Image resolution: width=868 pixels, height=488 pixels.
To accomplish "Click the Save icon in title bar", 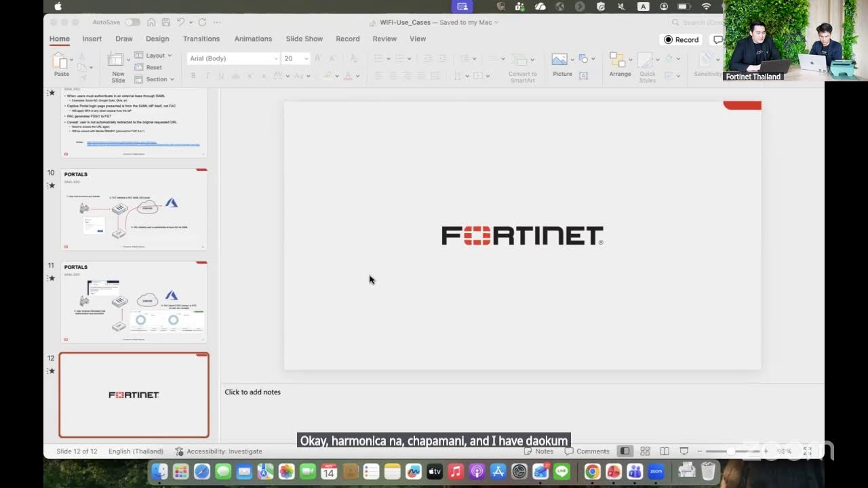I will point(165,22).
